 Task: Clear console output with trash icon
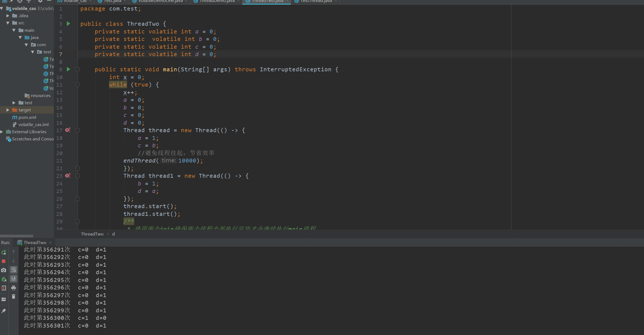point(13,297)
